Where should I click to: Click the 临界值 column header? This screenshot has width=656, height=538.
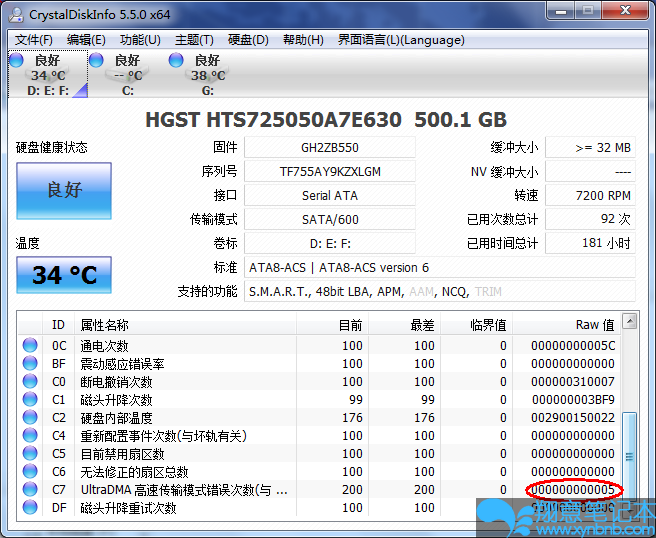point(477,325)
